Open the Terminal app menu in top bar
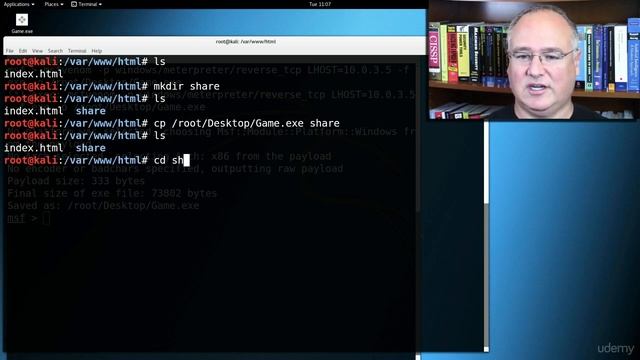This screenshot has height=360, width=640. (x=86, y=4)
